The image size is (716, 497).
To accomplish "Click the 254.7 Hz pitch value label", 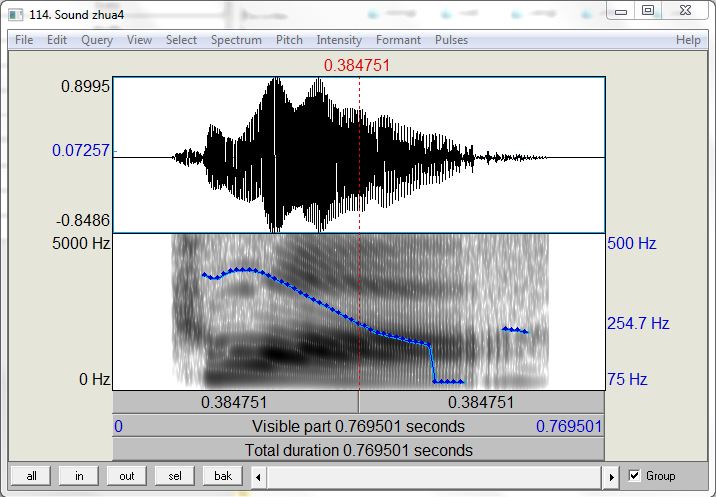I will [638, 323].
